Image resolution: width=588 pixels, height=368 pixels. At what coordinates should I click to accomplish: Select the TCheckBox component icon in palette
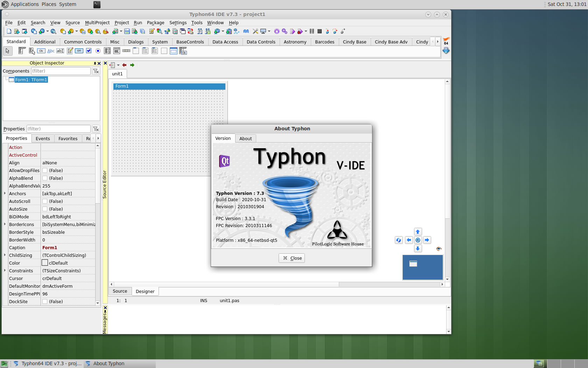(x=89, y=51)
